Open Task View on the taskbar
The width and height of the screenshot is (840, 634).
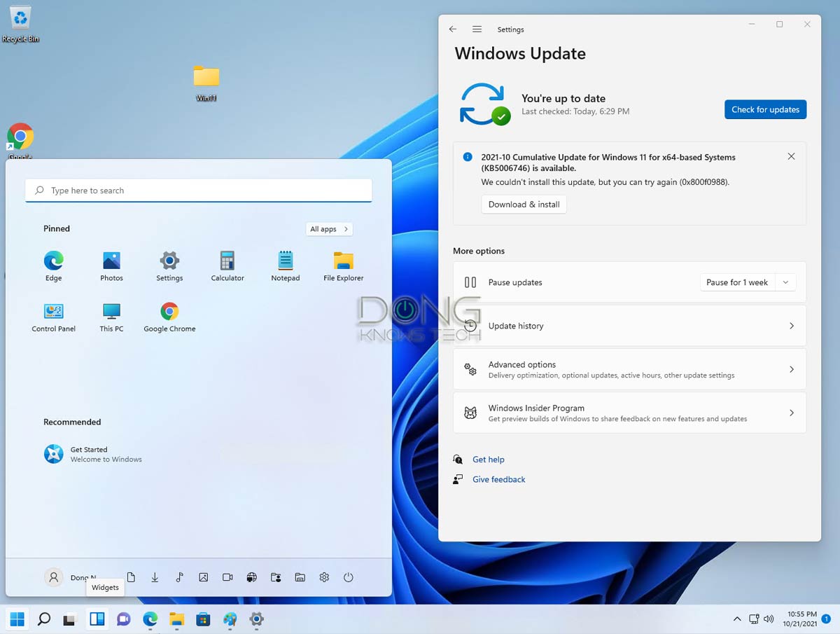tap(70, 619)
